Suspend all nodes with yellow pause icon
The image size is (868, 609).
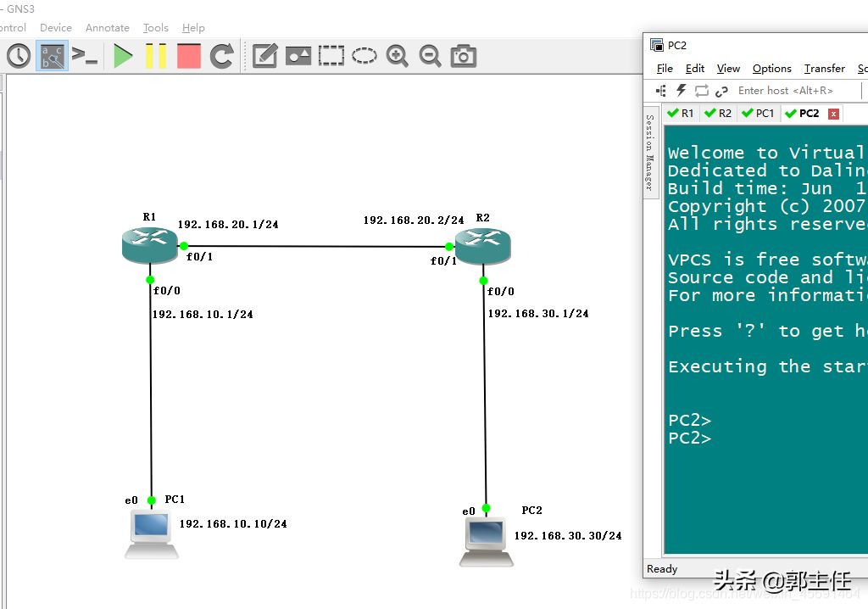[156, 57]
